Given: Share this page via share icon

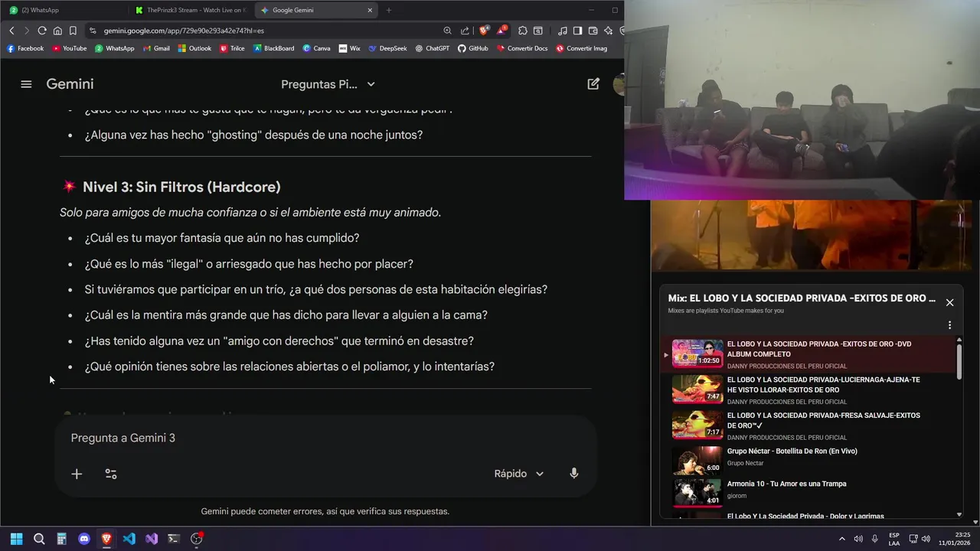Looking at the screenshot, I should coord(465,31).
